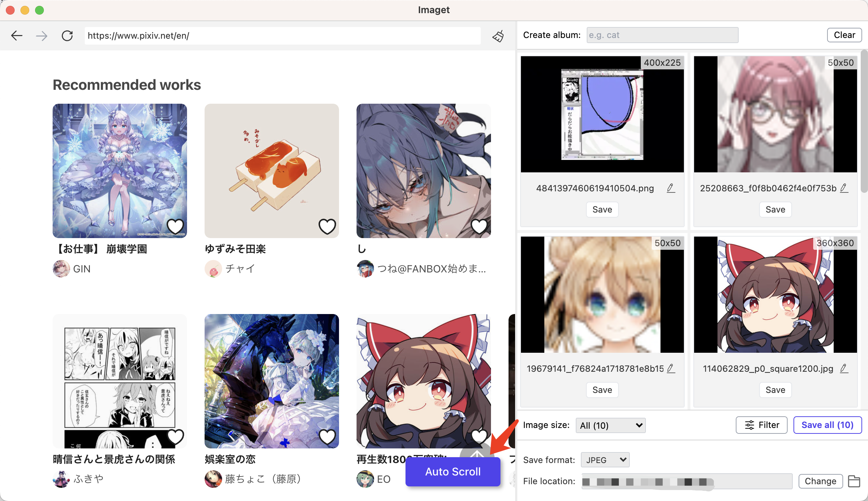Select Save format JPEG dropdown
868x501 pixels.
pyautogui.click(x=604, y=459)
